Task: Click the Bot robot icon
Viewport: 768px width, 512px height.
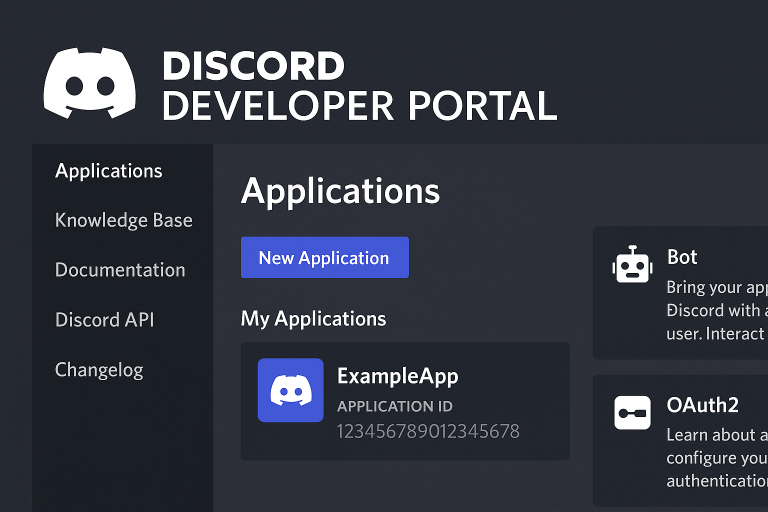Action: point(632,265)
